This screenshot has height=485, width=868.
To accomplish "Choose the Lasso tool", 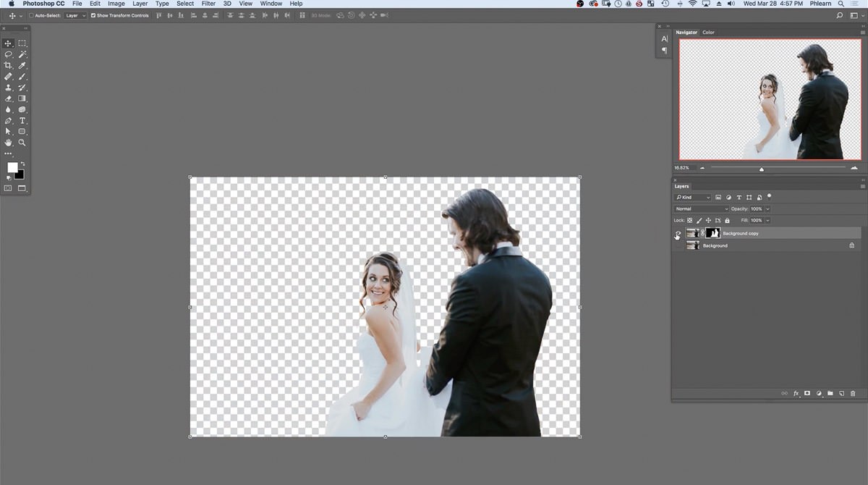I will pos(9,54).
